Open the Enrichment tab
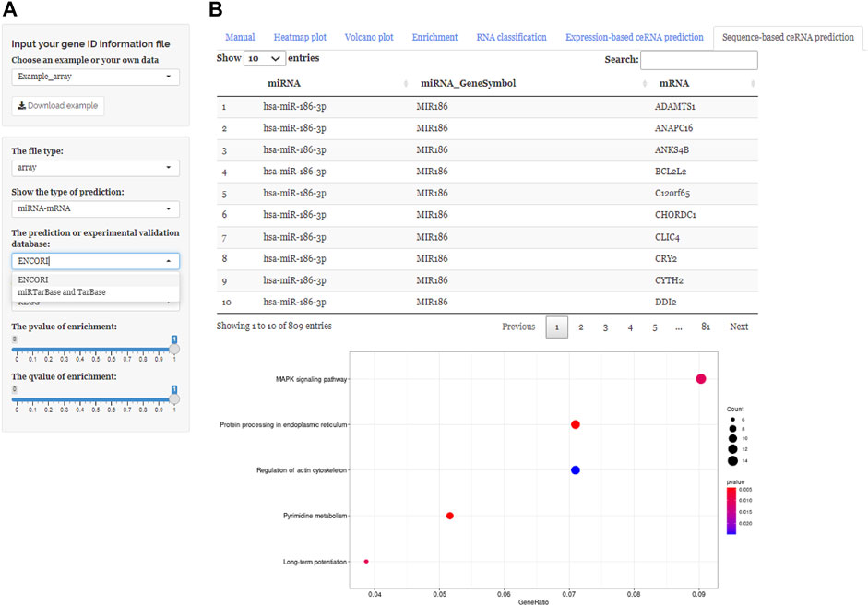 coord(434,38)
